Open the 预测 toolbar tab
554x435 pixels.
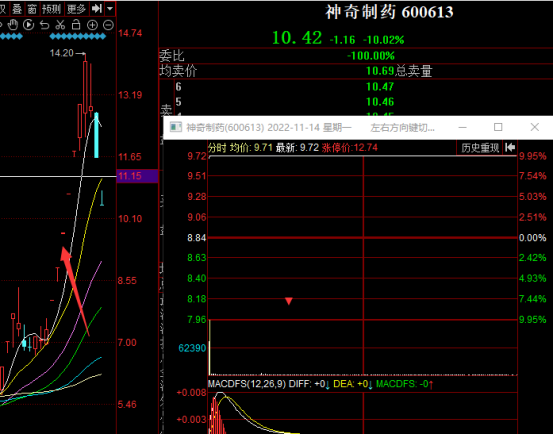(x=52, y=8)
